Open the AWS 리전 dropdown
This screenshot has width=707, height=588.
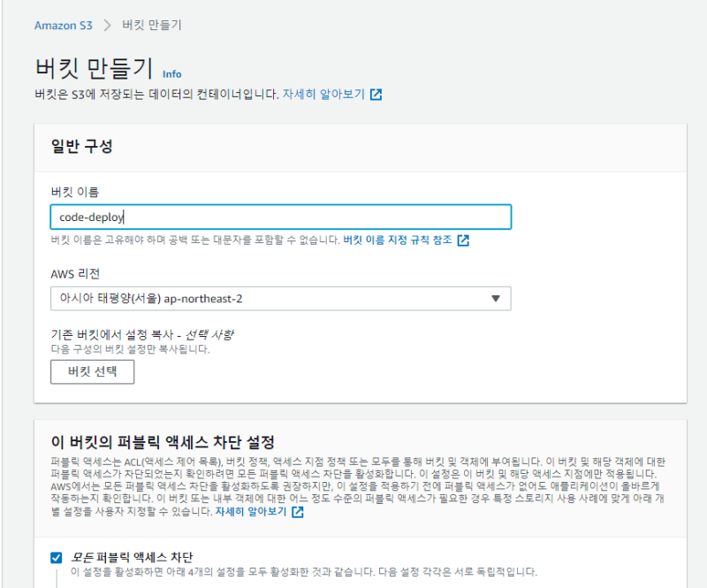[x=280, y=298]
